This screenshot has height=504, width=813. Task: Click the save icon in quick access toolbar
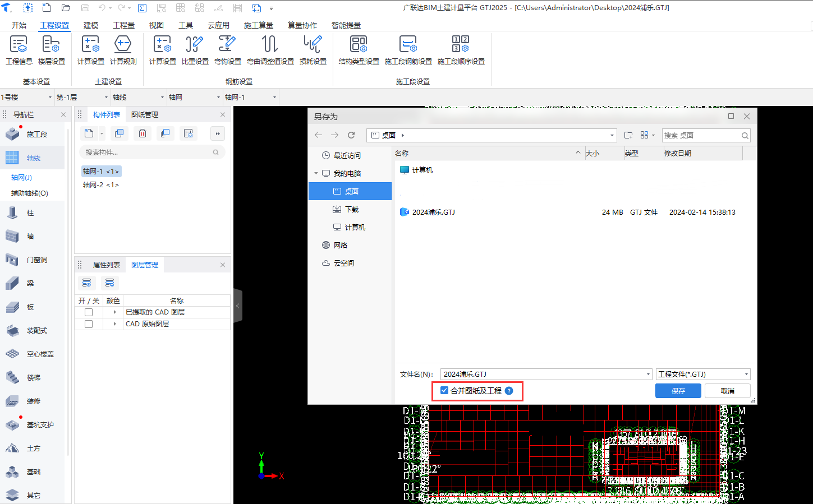tap(85, 8)
